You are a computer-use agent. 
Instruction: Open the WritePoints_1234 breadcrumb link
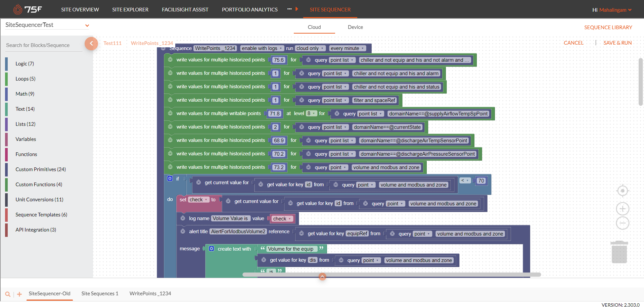(x=152, y=43)
